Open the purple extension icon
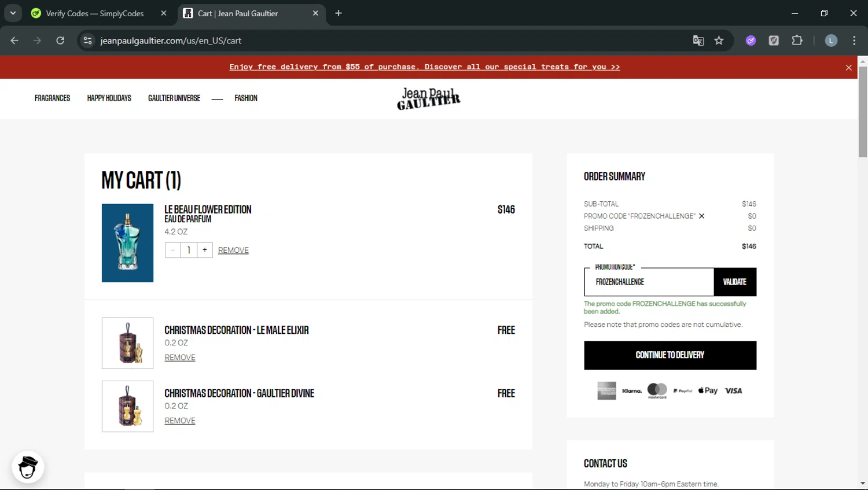 pyautogui.click(x=751, y=40)
